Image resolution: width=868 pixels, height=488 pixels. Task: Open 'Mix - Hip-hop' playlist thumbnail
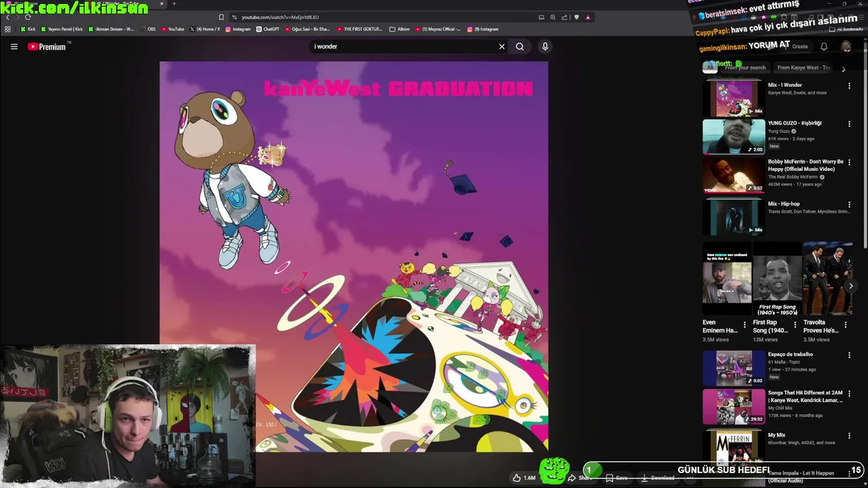[734, 217]
